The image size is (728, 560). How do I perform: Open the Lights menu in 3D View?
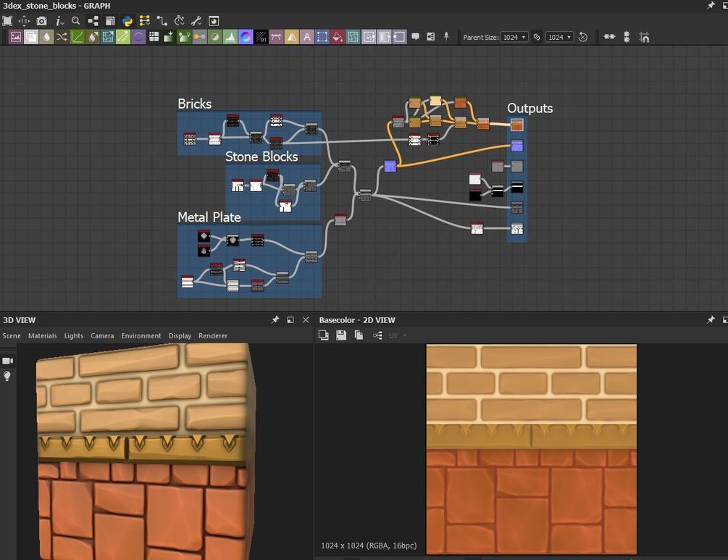pyautogui.click(x=74, y=335)
